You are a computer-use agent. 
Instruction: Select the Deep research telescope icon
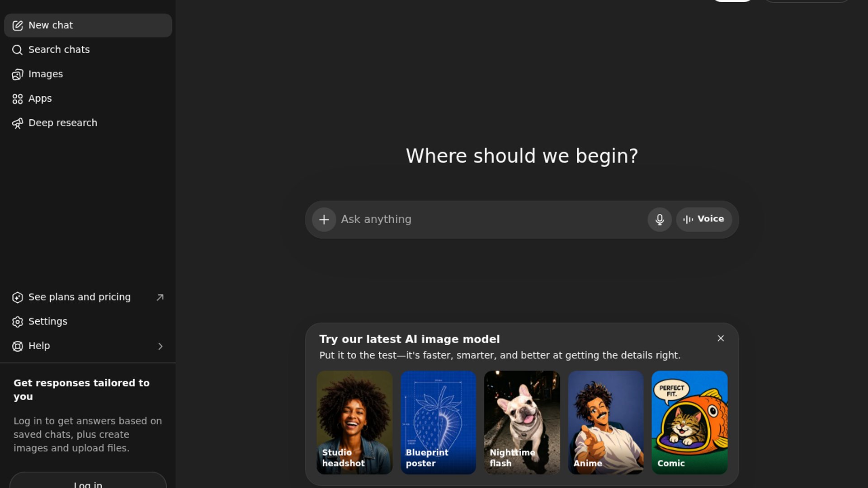(x=17, y=123)
